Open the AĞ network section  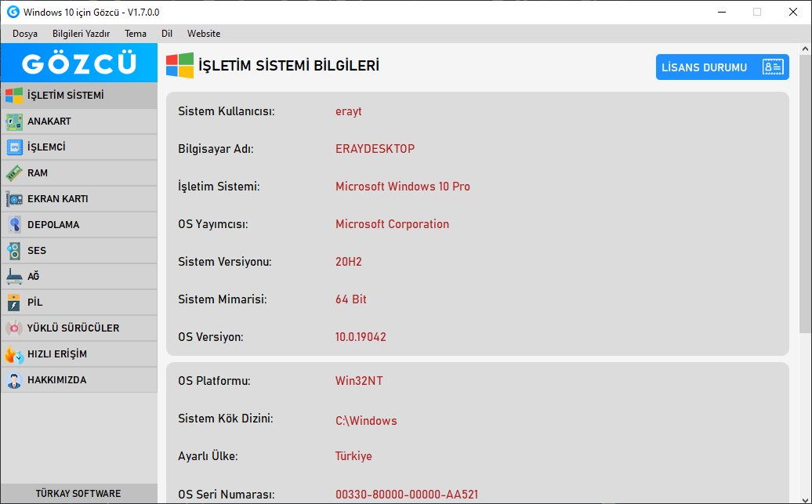78,277
